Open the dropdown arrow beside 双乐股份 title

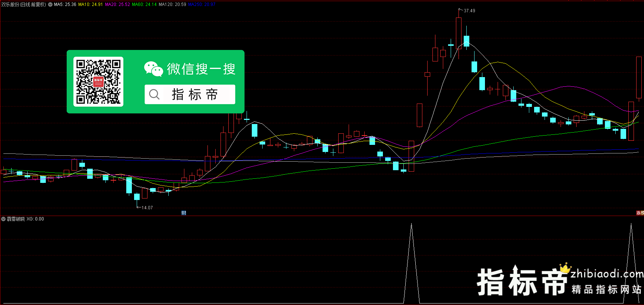pyautogui.click(x=50, y=4)
